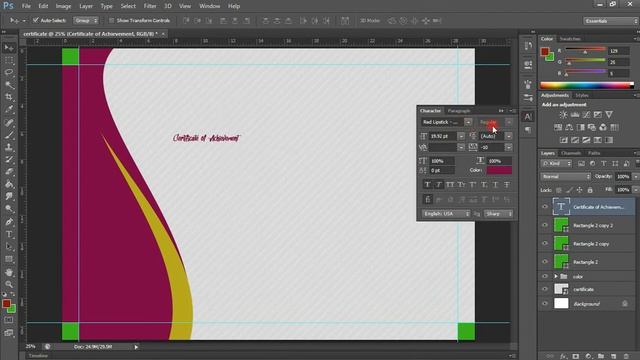The width and height of the screenshot is (640, 360).
Task: Select the Healing Brush tool
Action: click(x=9, y=122)
